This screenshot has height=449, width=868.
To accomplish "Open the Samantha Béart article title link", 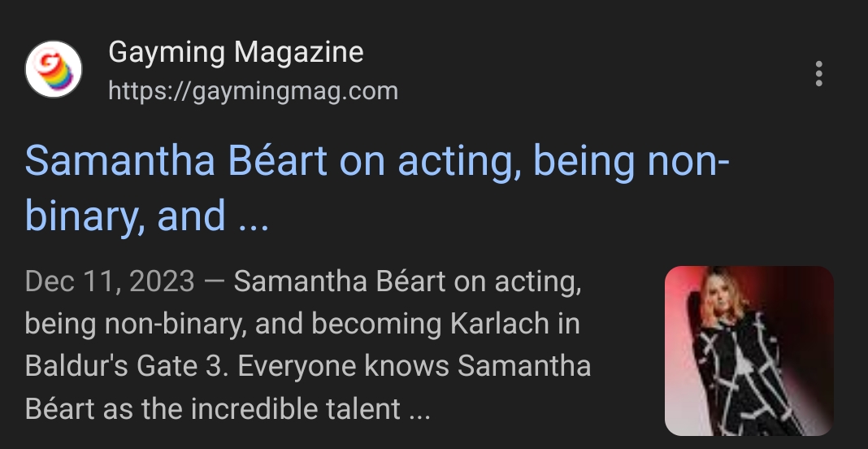I will pos(377,162).
